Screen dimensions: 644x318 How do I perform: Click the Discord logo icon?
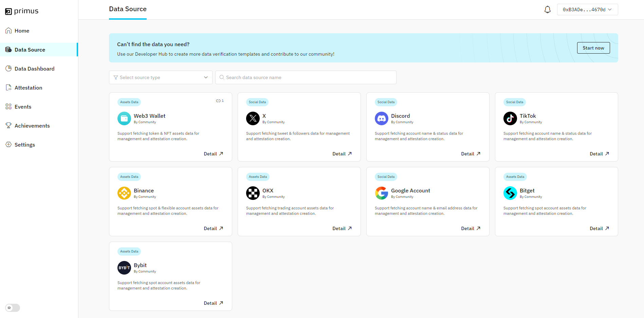(381, 118)
